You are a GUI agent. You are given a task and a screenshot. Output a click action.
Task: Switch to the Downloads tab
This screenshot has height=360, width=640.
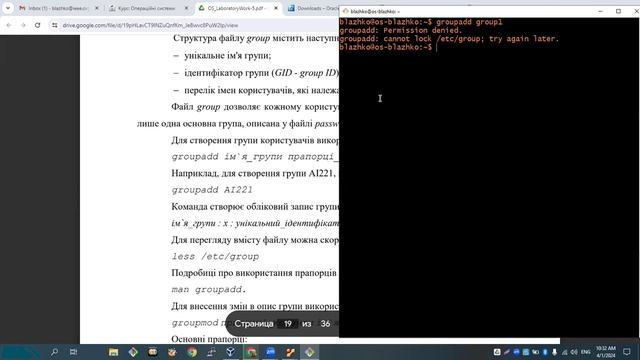point(313,8)
